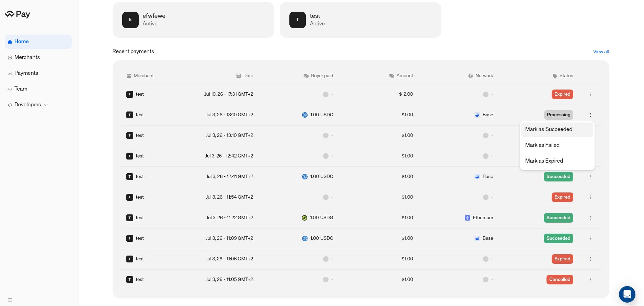
Task: Open the chat support bubble
Action: [x=627, y=294]
